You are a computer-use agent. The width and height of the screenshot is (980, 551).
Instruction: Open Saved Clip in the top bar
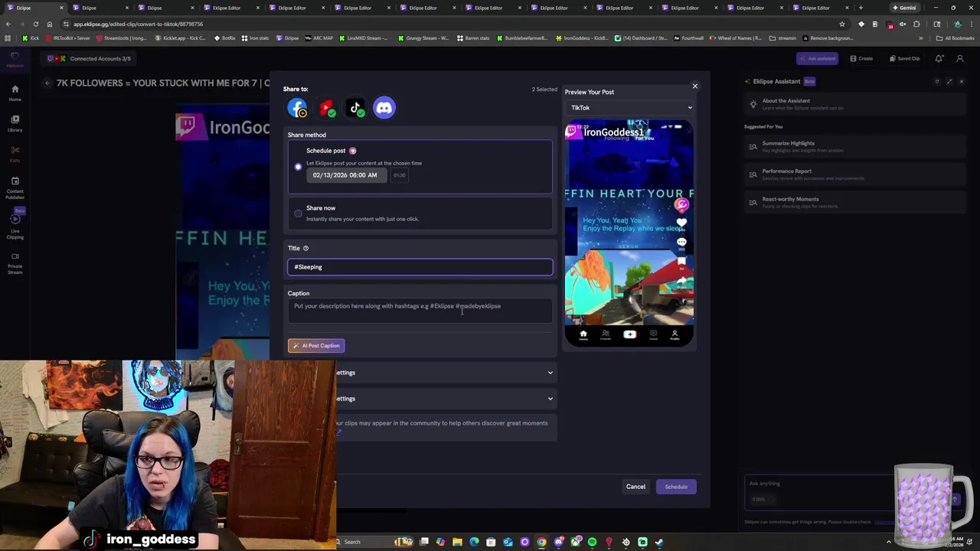pos(905,59)
